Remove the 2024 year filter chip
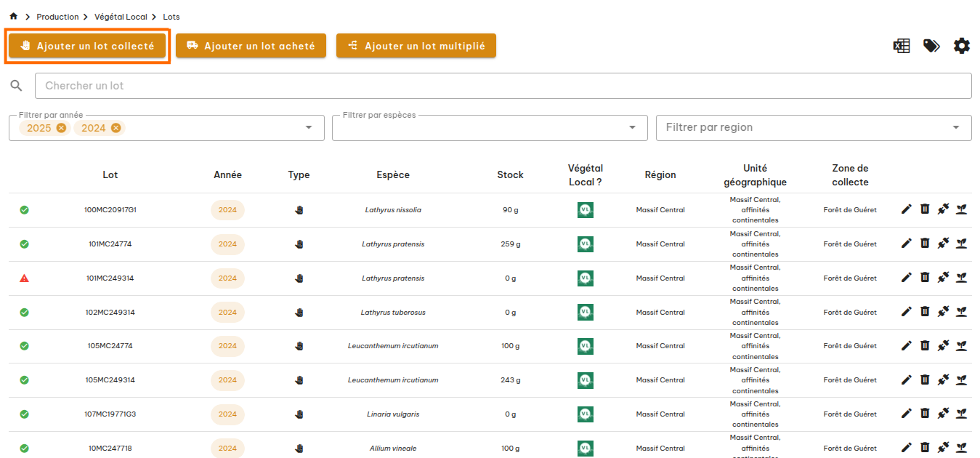The height and width of the screenshot is (458, 980). [x=116, y=128]
